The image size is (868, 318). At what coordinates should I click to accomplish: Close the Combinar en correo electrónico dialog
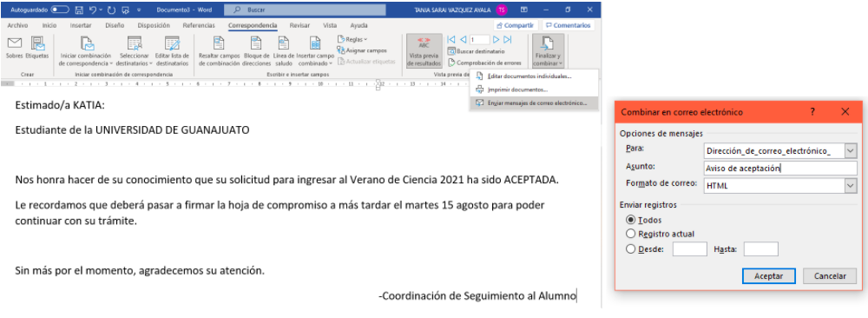845,112
